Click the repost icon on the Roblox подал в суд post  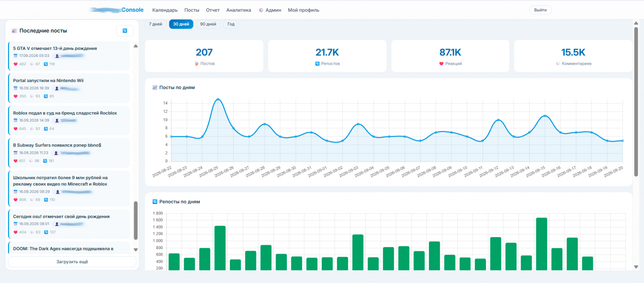(x=46, y=128)
